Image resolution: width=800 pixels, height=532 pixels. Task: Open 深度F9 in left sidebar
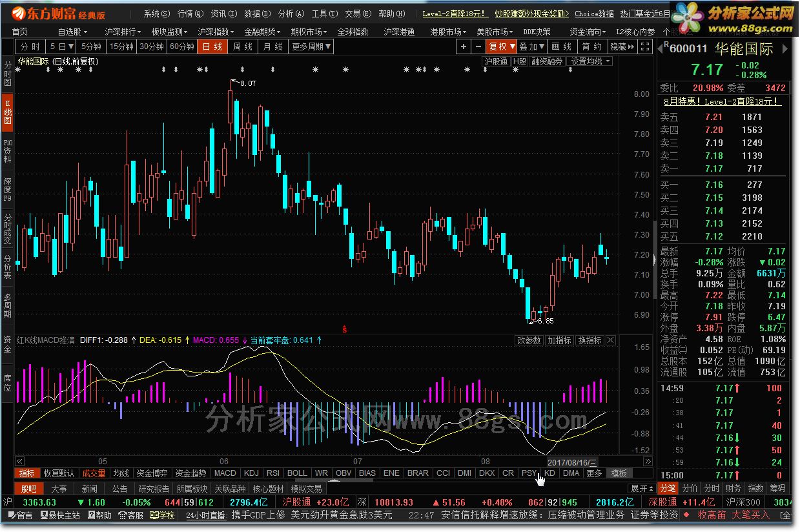(x=7, y=190)
